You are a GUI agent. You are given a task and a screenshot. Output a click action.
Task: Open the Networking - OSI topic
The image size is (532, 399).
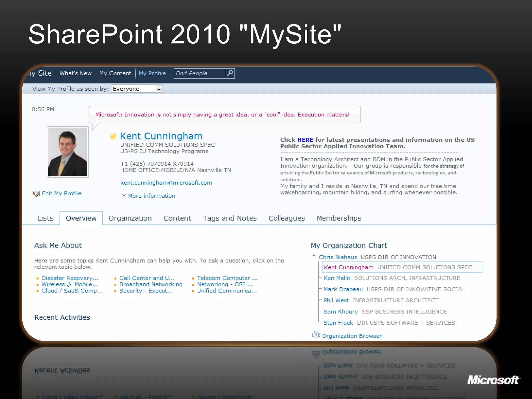pos(225,284)
